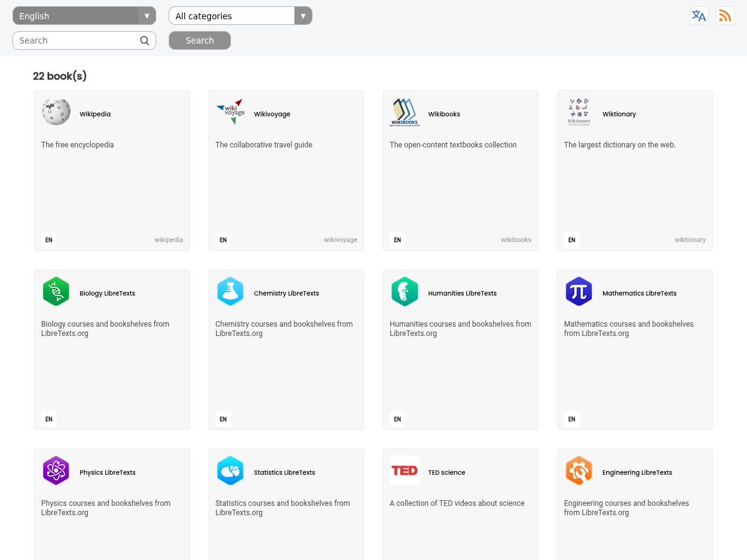Image resolution: width=747 pixels, height=560 pixels.
Task: Click the Mathematics LibreTexts pi icon
Action: pyautogui.click(x=579, y=291)
